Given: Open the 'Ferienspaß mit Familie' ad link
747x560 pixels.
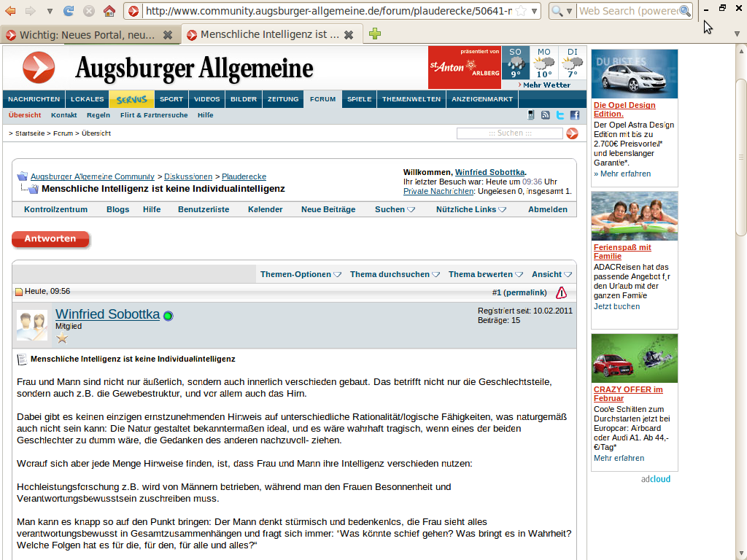Looking at the screenshot, I should 622,252.
